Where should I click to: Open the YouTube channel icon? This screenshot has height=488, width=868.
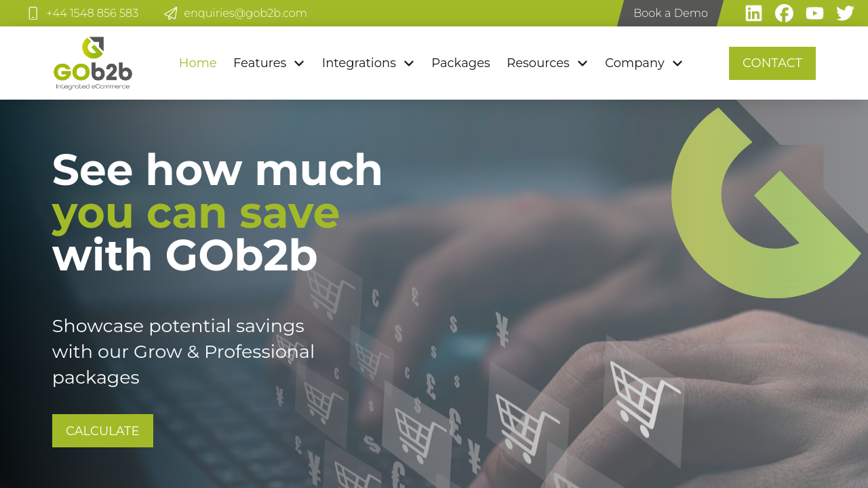coord(814,13)
